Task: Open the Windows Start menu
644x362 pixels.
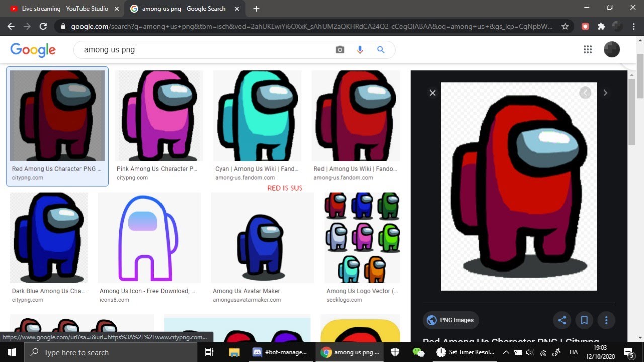Action: pos(12,352)
